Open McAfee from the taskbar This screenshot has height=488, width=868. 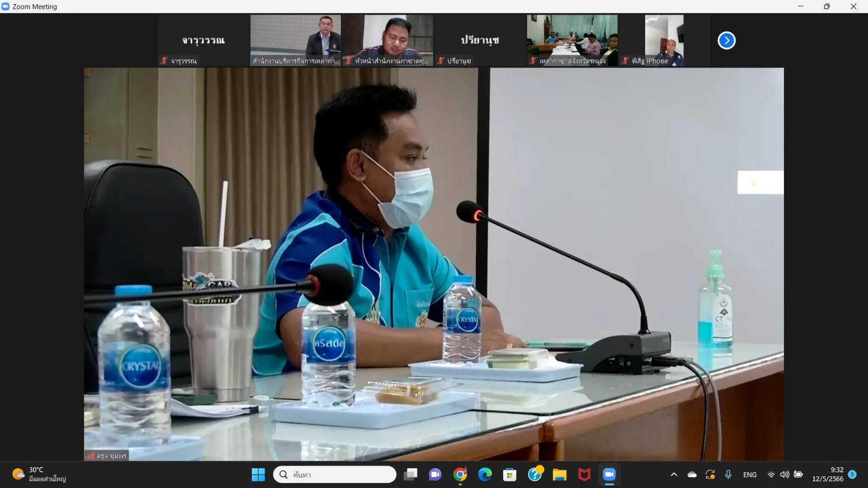click(584, 474)
